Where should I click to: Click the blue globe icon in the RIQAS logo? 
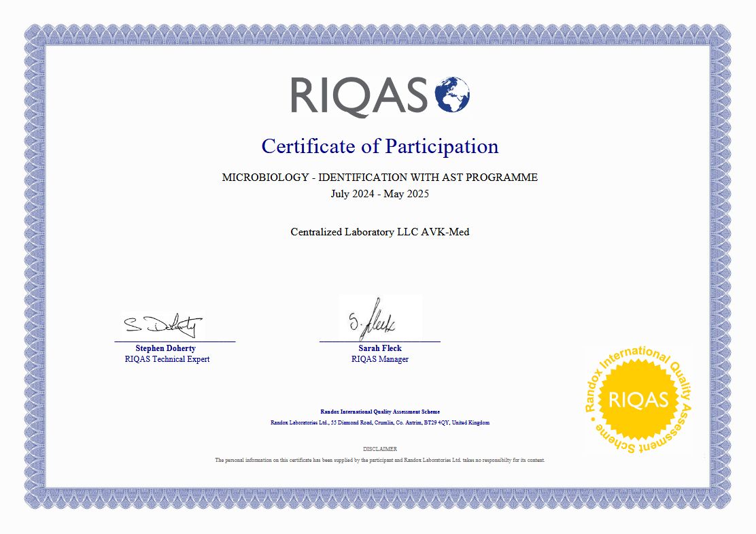click(x=451, y=95)
